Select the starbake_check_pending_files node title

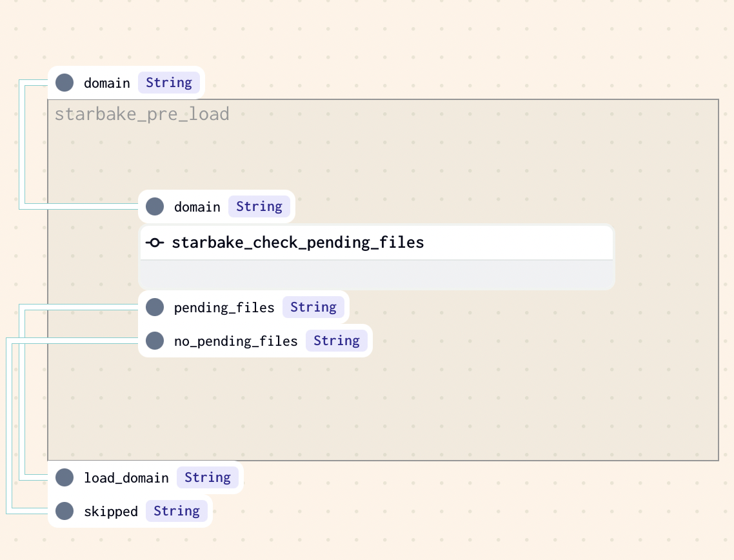point(298,243)
